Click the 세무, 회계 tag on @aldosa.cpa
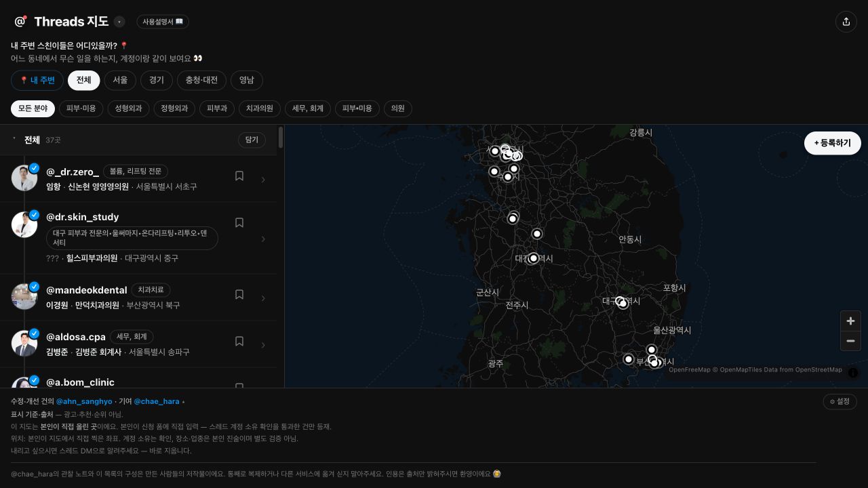Screen dimensions: 868x488 point(132,337)
